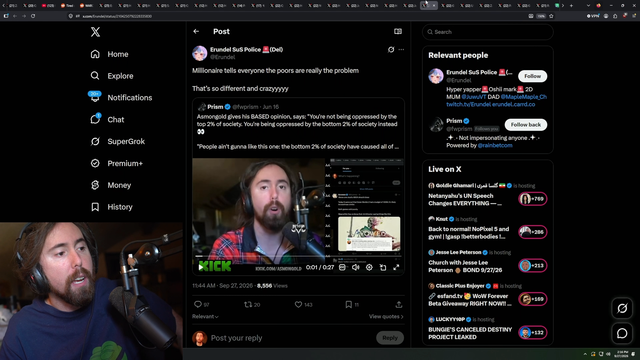The width and height of the screenshot is (640, 360).
Task: Open Premium+ in the sidebar
Action: pos(117,163)
